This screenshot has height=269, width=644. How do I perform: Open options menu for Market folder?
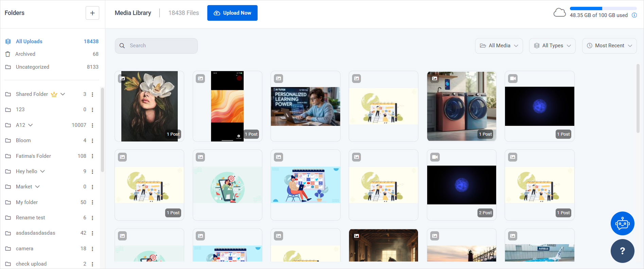pos(92,187)
